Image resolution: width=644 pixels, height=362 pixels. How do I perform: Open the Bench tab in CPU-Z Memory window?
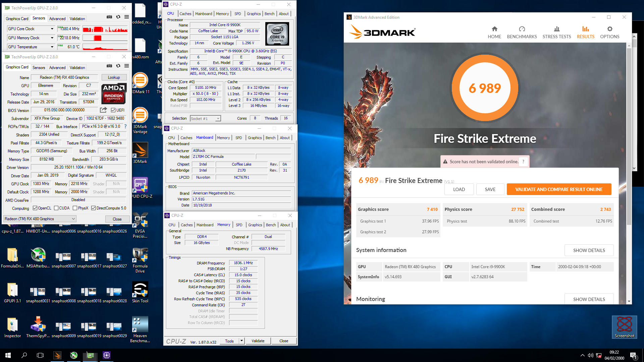coord(271,225)
